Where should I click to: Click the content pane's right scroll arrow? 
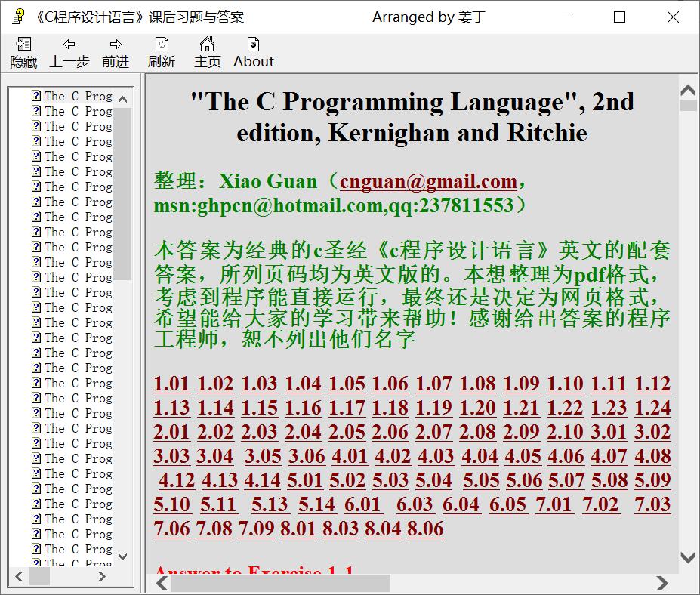662,584
